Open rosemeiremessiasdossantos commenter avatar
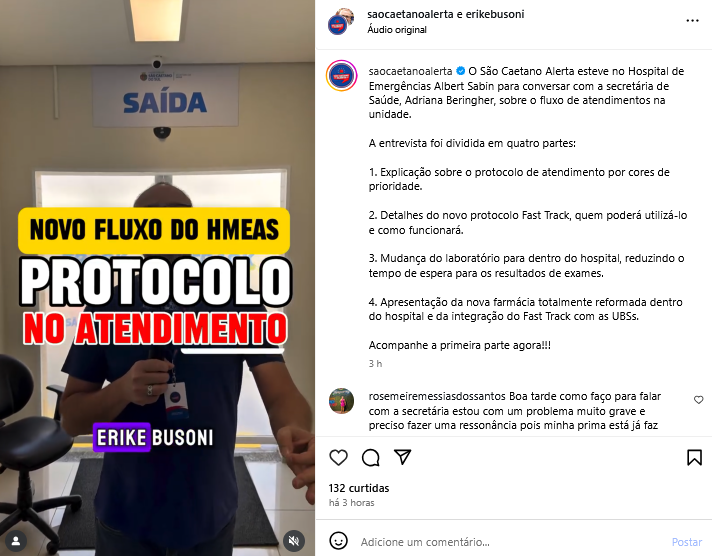The width and height of the screenshot is (712, 556). [x=341, y=401]
